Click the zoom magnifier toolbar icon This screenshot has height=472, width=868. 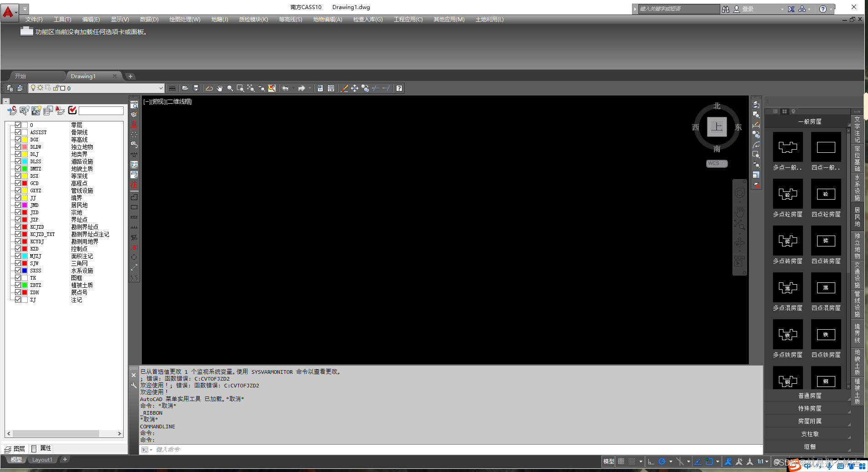tap(230, 88)
